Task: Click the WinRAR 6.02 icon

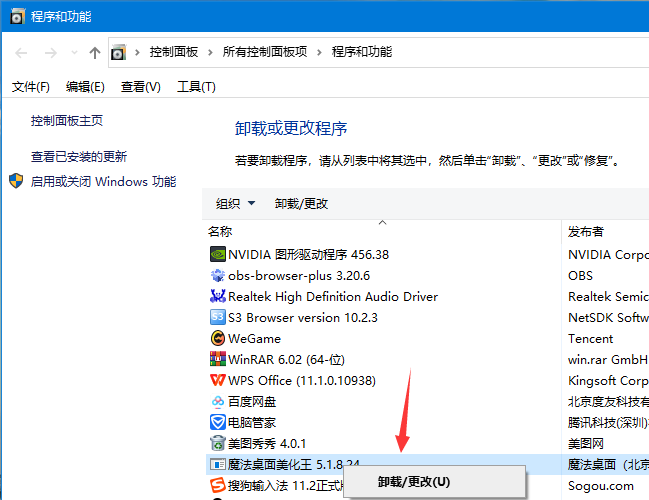Action: point(218,359)
